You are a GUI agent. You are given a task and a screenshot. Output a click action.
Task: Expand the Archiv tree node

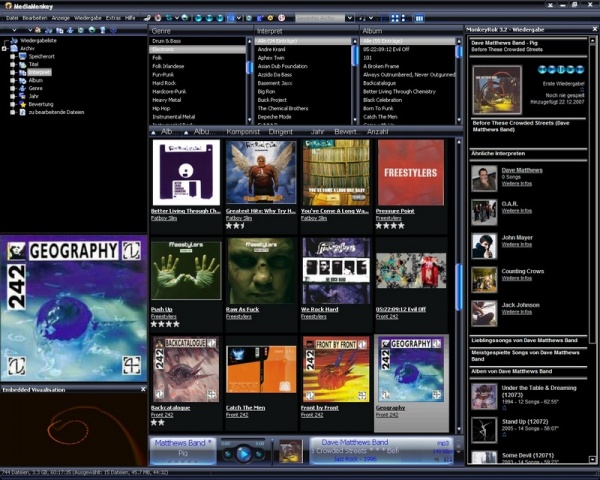pos(5,47)
